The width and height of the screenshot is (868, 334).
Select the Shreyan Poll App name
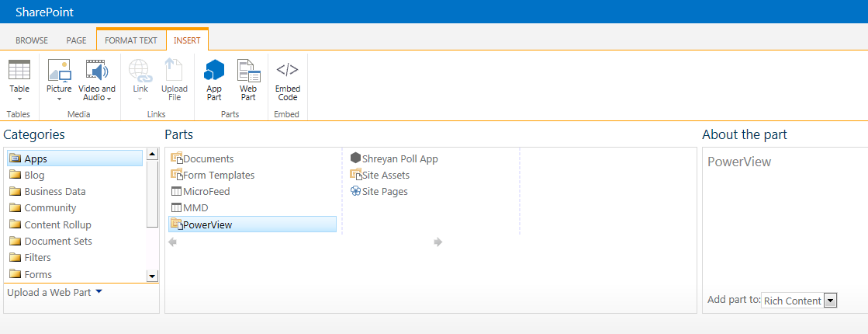pyautogui.click(x=399, y=159)
